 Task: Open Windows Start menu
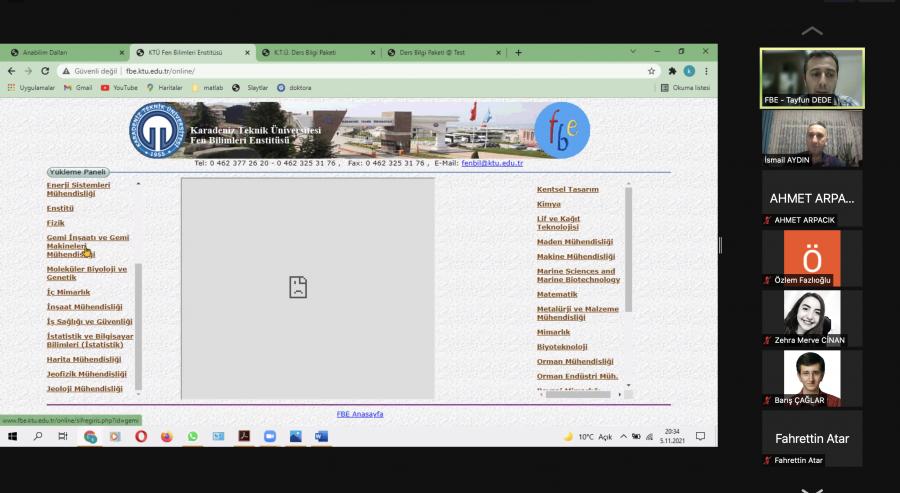click(13, 436)
